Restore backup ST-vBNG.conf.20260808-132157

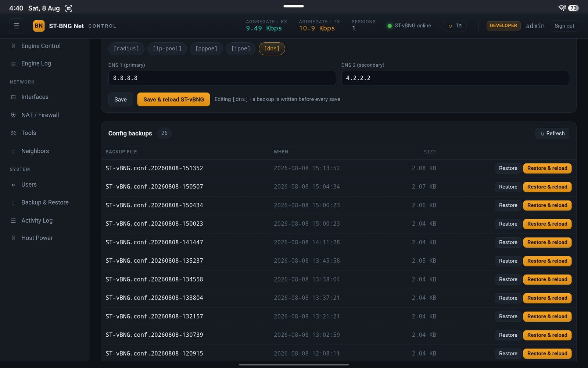pyautogui.click(x=508, y=316)
